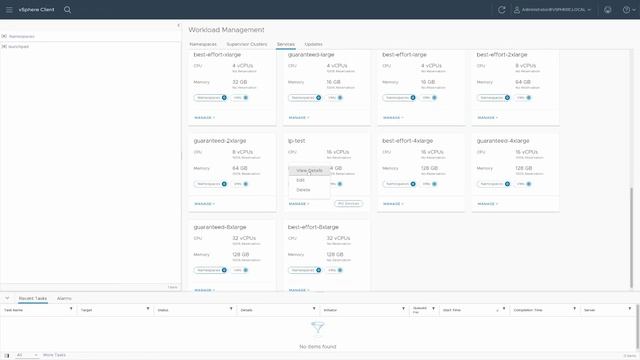Click the search magnifier icon

[67, 10]
